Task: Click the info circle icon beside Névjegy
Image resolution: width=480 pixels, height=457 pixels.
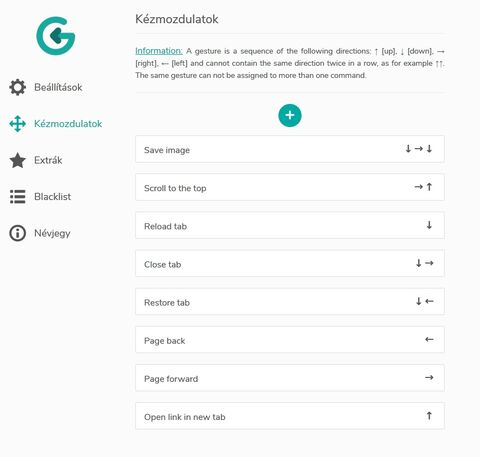Action: pos(17,233)
